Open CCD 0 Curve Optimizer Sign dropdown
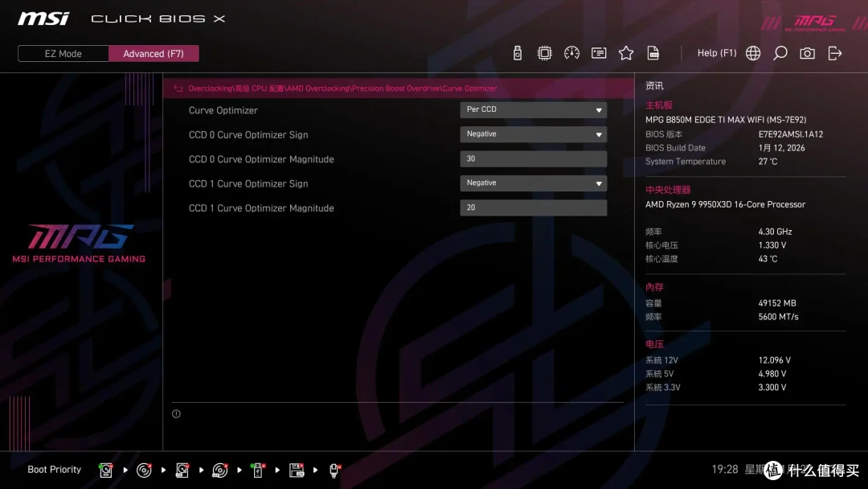868x489 pixels. (533, 134)
